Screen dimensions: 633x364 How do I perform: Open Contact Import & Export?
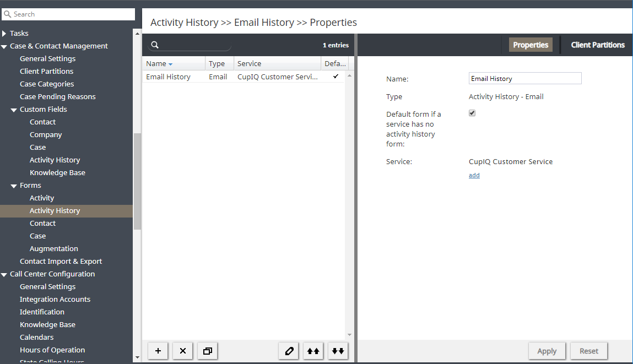(x=61, y=262)
